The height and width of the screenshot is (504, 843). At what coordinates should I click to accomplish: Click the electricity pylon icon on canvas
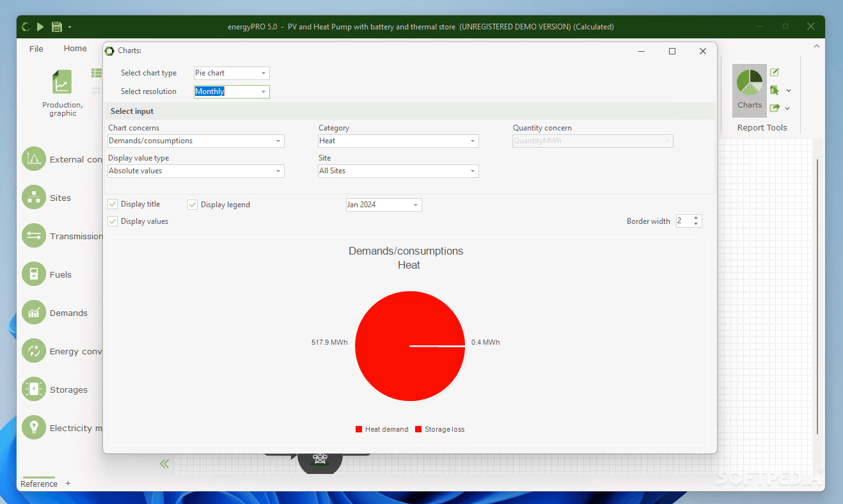click(320, 459)
